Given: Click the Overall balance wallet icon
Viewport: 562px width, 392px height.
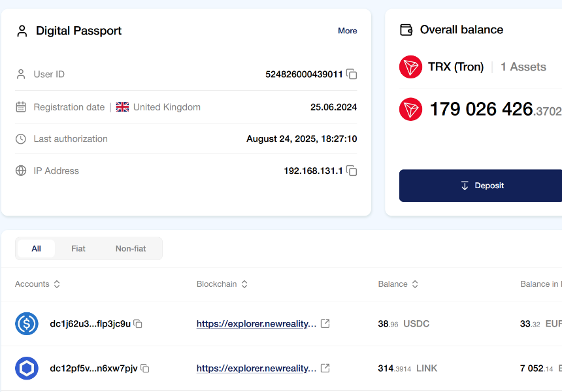Looking at the screenshot, I should point(406,30).
